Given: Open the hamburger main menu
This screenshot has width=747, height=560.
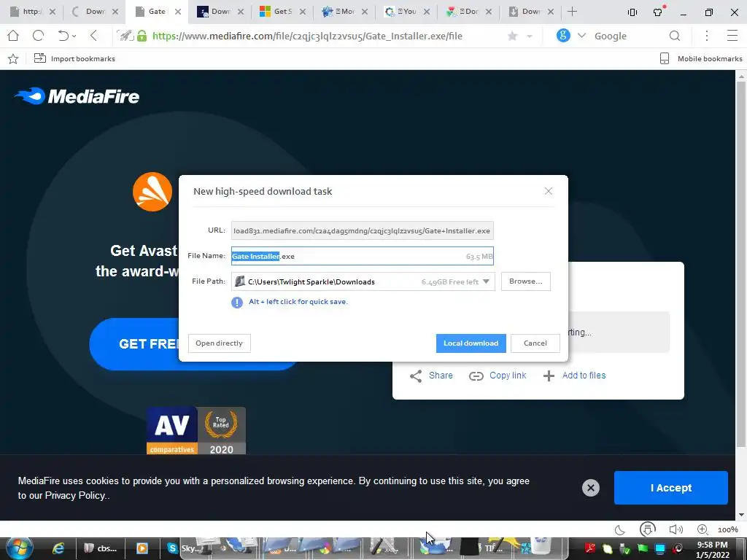Looking at the screenshot, I should [x=732, y=36].
